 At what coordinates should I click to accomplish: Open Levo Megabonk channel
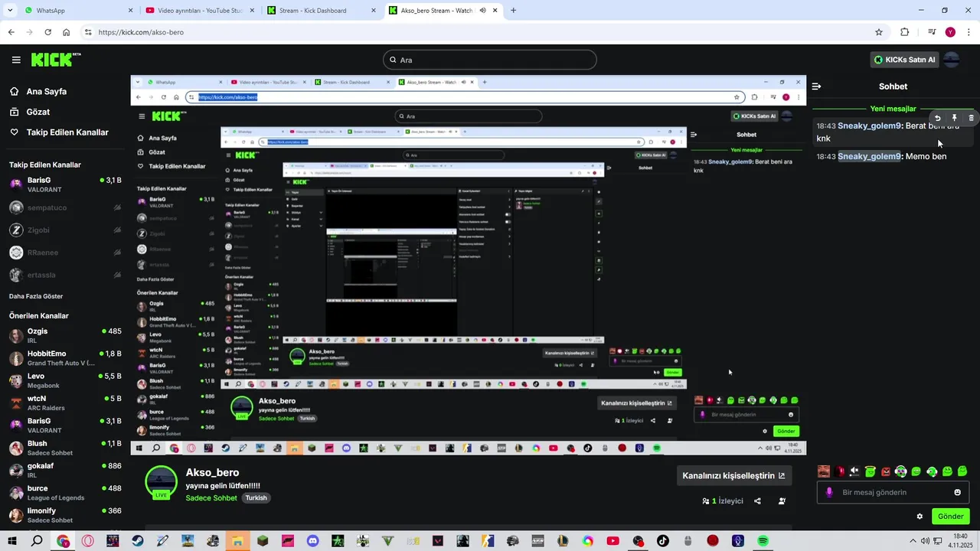65,381
